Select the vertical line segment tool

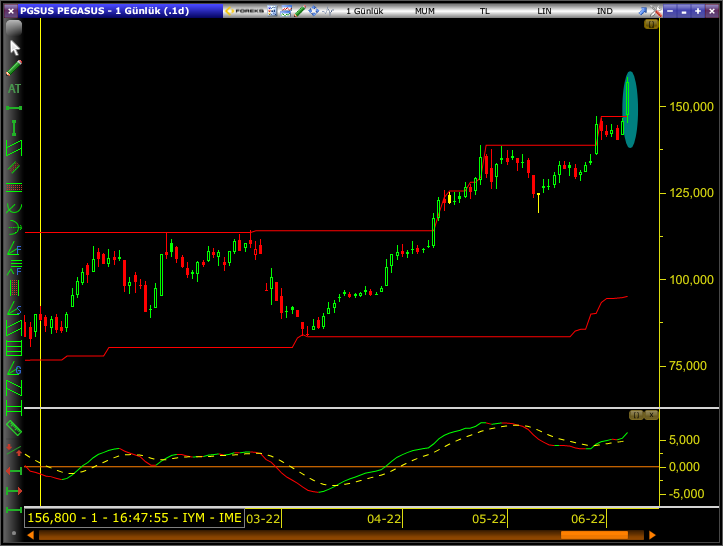coord(14,128)
